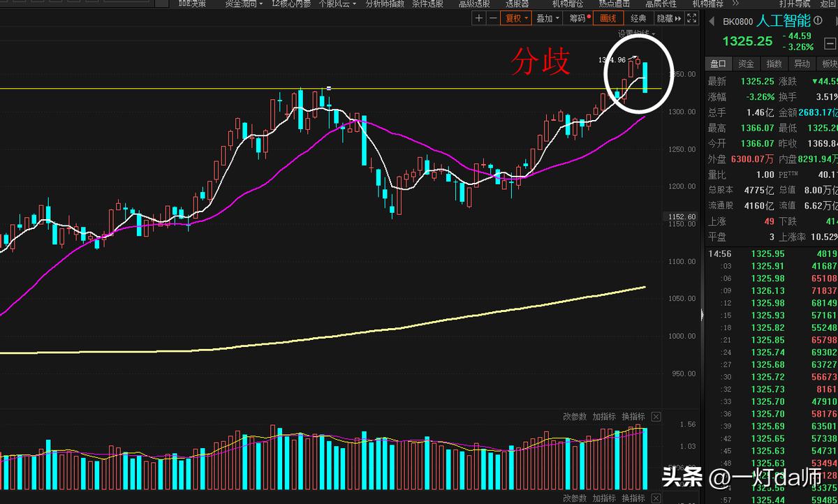Click 量比 value 1.00
This screenshot has width=838, height=504.
coord(765,175)
